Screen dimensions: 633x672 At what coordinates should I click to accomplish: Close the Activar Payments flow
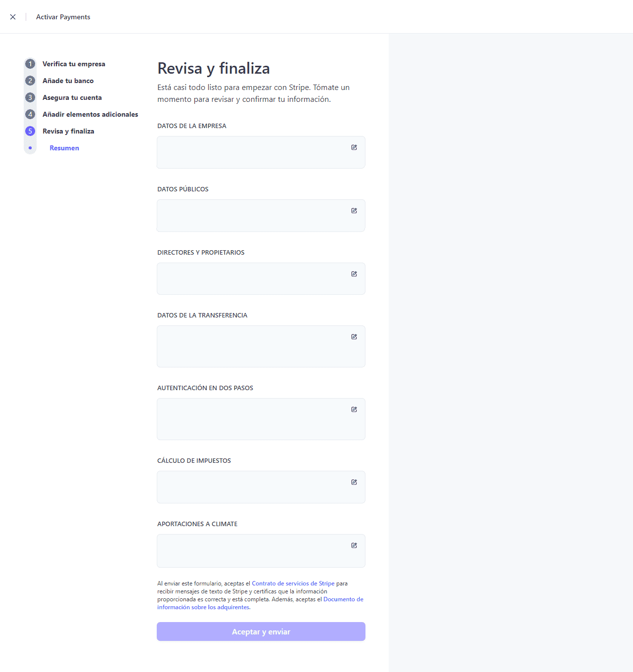point(13,16)
